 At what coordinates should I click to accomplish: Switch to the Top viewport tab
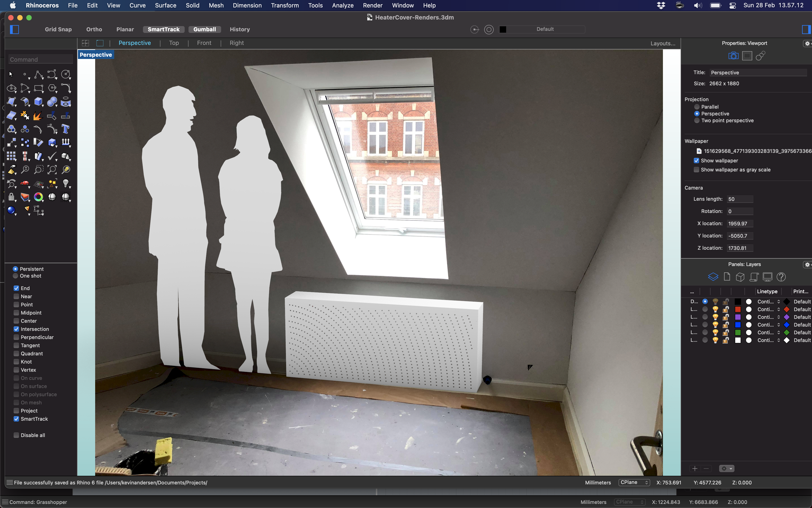(x=174, y=43)
